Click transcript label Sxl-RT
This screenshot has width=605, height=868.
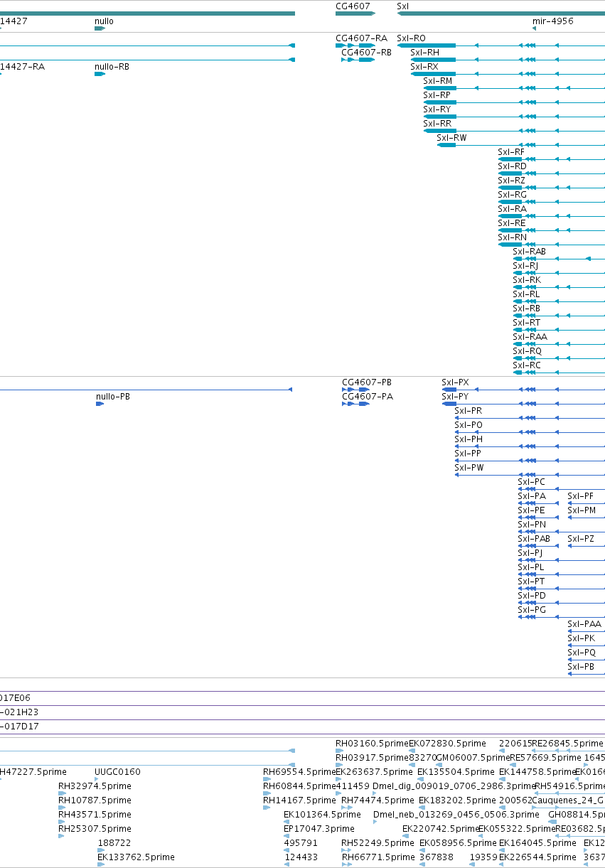527,323
